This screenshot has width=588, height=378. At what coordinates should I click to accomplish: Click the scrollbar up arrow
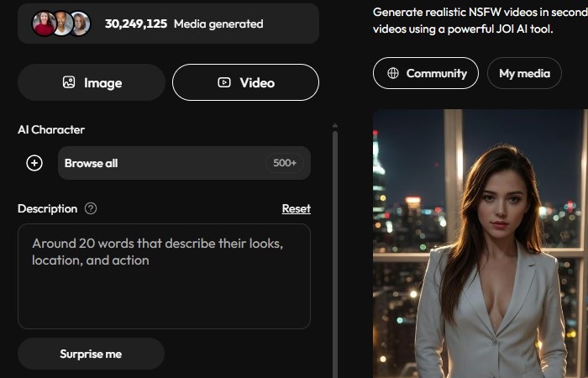(335, 126)
